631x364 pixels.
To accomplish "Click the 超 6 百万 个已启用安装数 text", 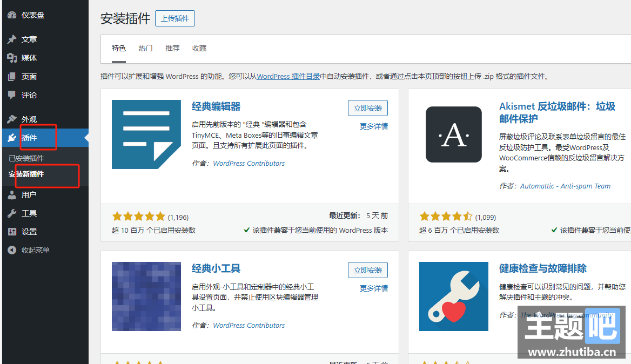I will coord(459,230).
